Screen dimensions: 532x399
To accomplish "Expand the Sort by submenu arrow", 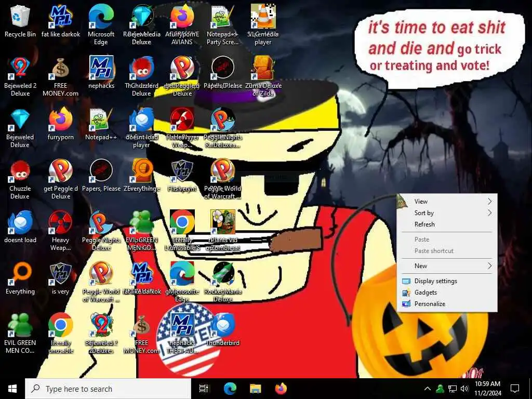I will coord(489,212).
